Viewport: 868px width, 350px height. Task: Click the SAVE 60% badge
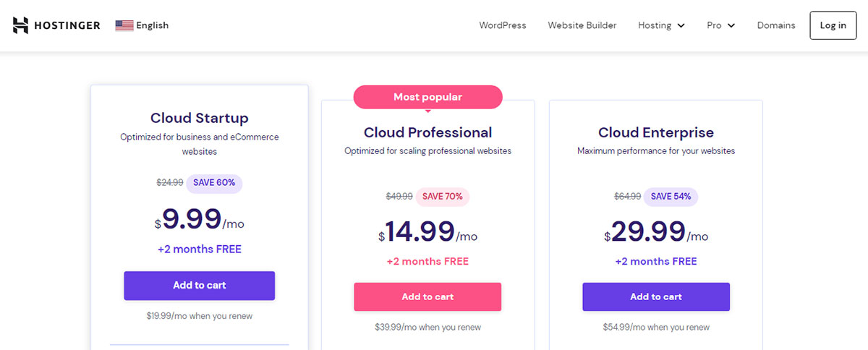click(x=214, y=183)
